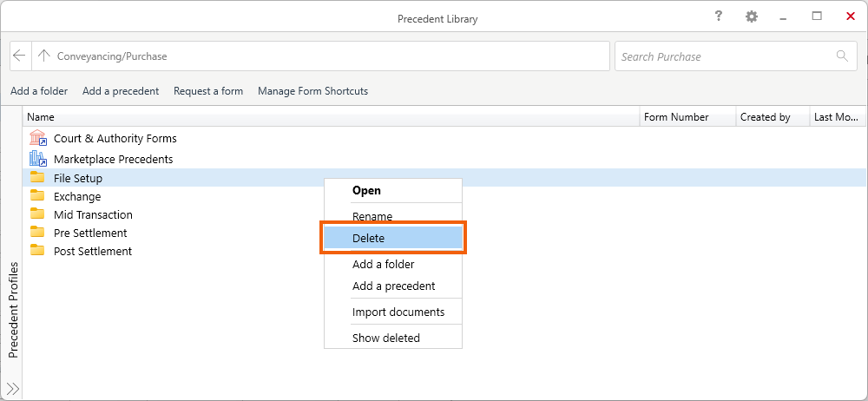Select the Pre Settlement folder row
The width and height of the screenshot is (868, 401).
(90, 233)
